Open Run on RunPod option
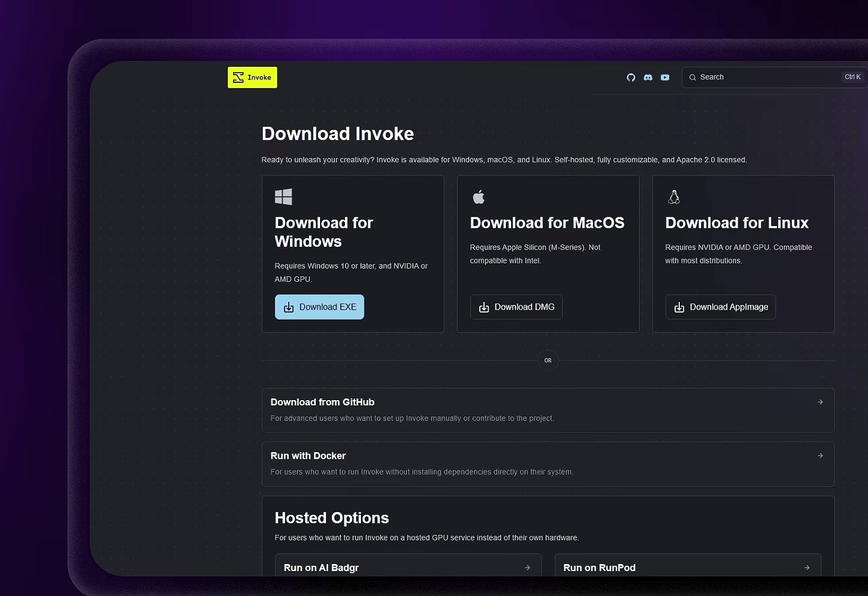The image size is (868, 596). 688,565
